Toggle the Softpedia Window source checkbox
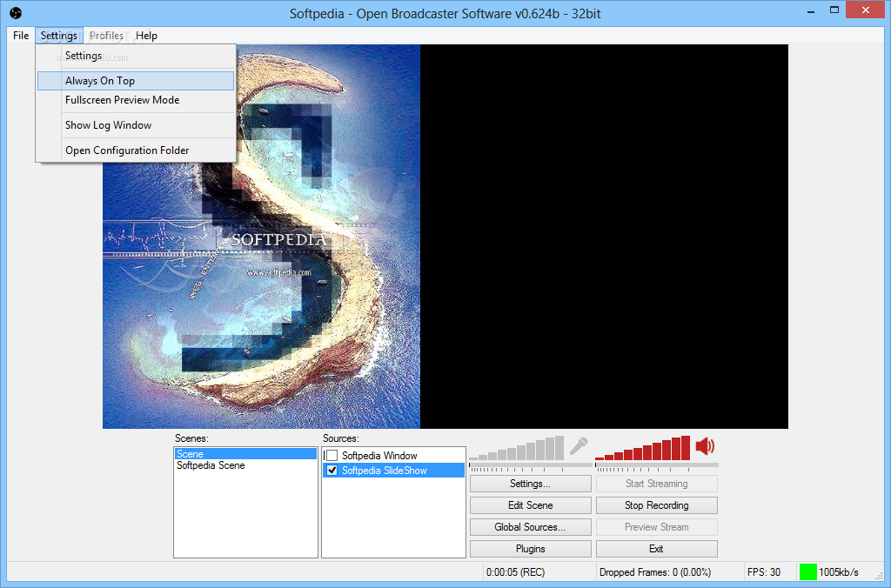891x588 pixels. coord(332,456)
